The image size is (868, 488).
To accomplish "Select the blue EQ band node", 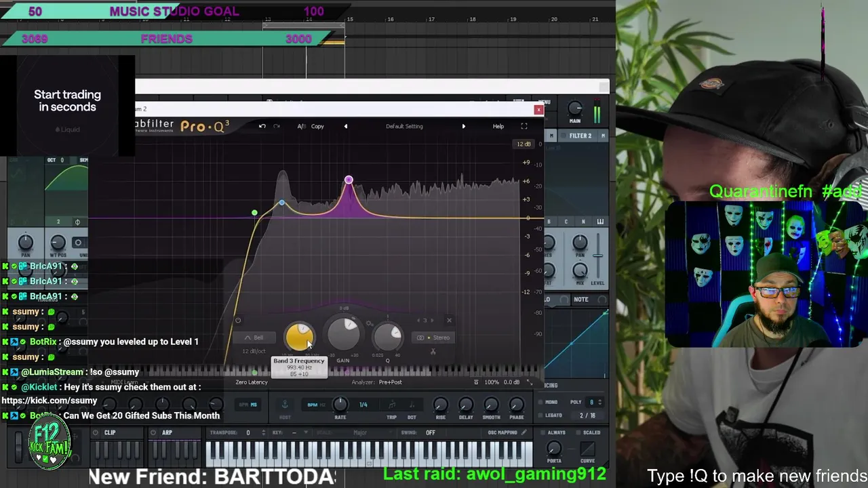I will [282, 203].
